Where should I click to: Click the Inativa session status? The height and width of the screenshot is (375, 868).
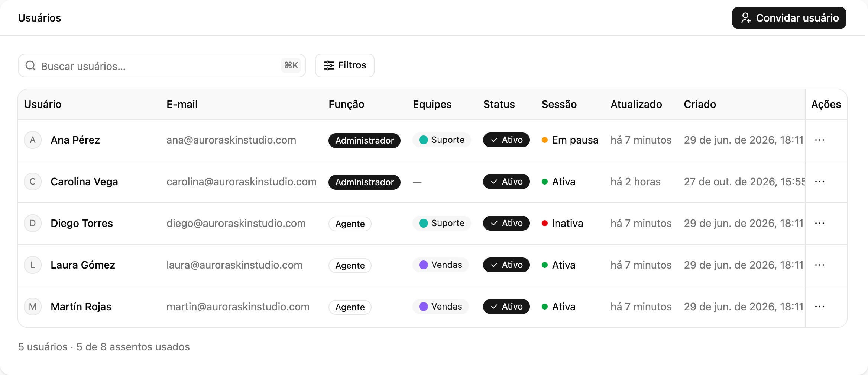click(x=563, y=223)
